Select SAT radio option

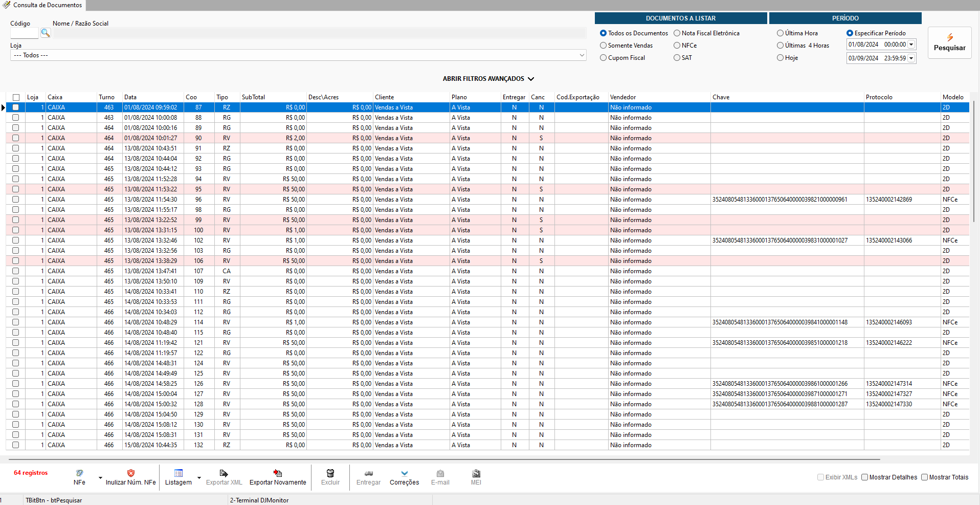[x=677, y=58]
